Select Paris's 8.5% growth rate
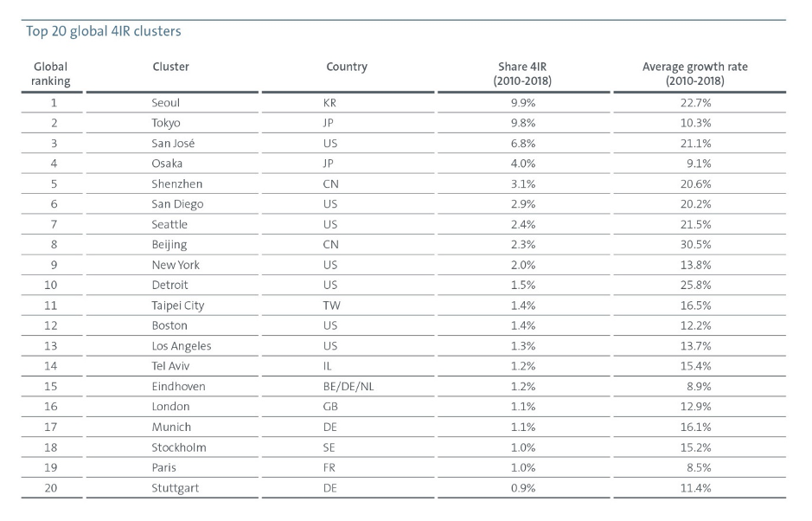The image size is (812, 521). (698, 467)
